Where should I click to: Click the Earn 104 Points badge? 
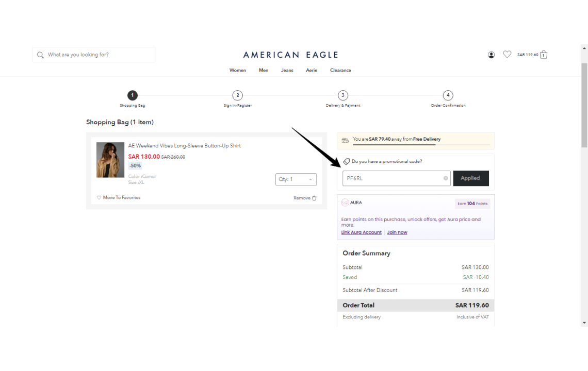472,204
